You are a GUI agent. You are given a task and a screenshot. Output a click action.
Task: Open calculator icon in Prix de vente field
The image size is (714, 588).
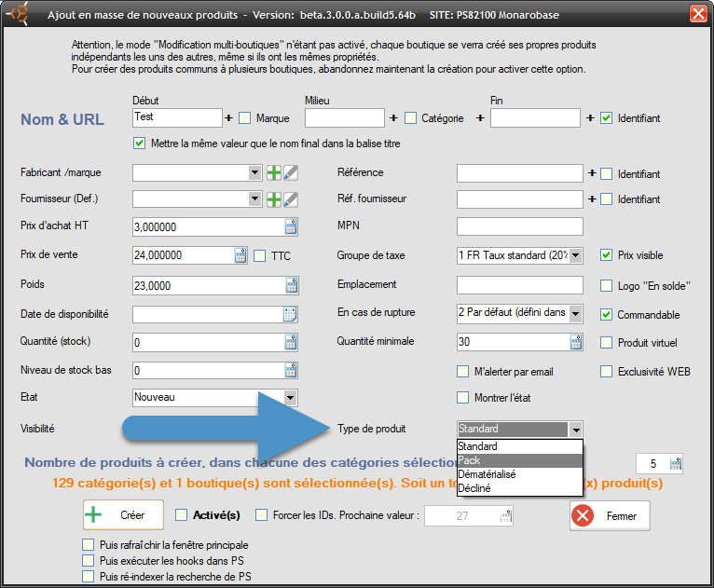pos(240,255)
